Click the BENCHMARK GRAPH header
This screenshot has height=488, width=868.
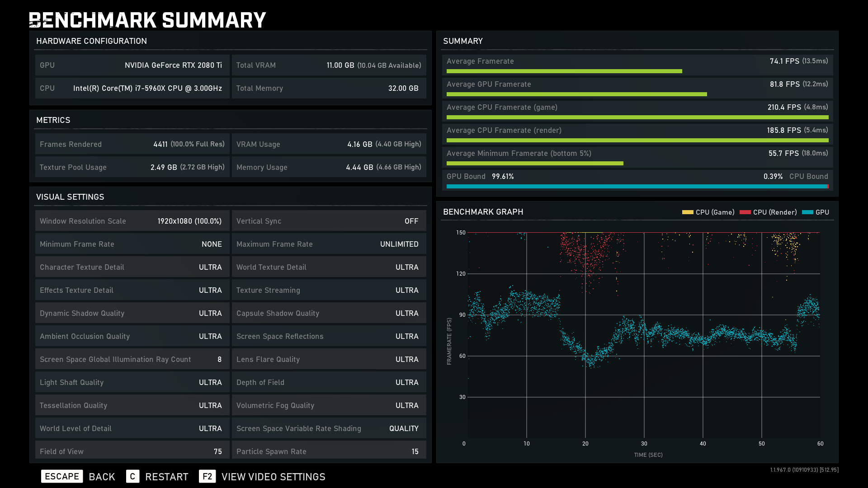point(483,212)
